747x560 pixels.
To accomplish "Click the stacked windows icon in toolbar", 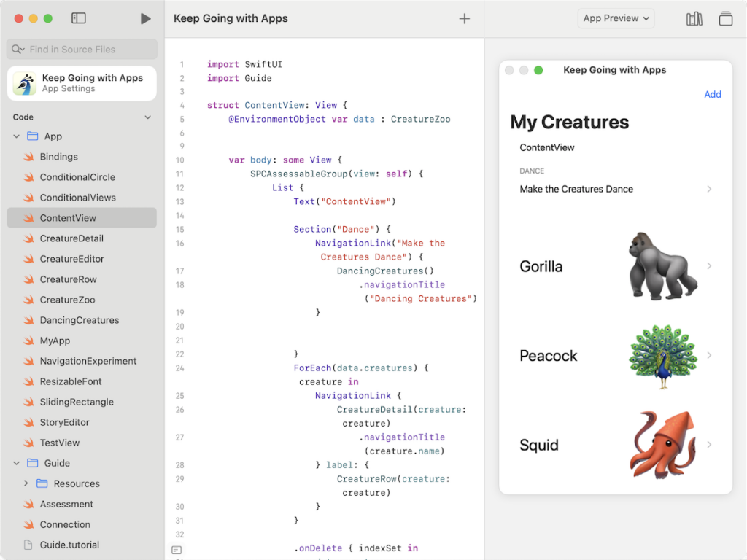I will coord(725,19).
